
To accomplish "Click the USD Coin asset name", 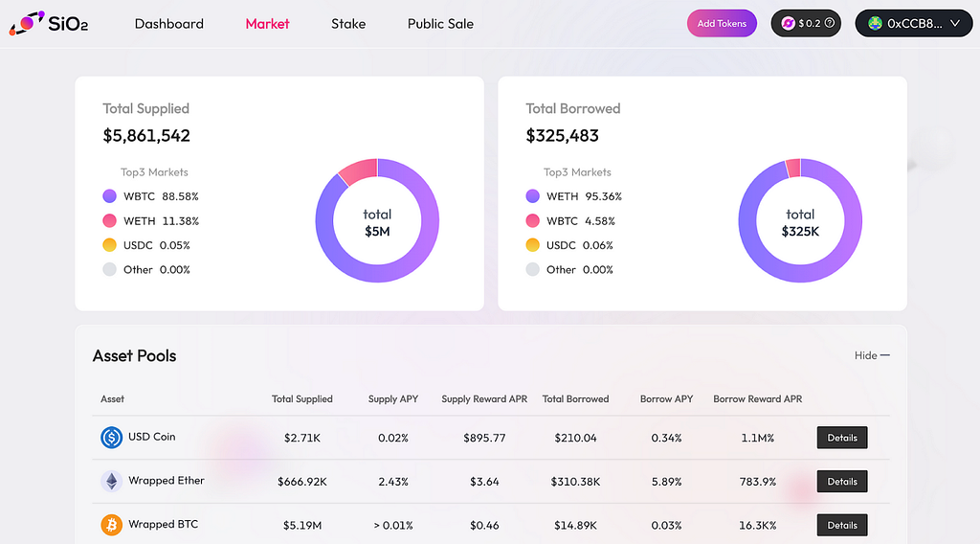I will [x=152, y=437].
